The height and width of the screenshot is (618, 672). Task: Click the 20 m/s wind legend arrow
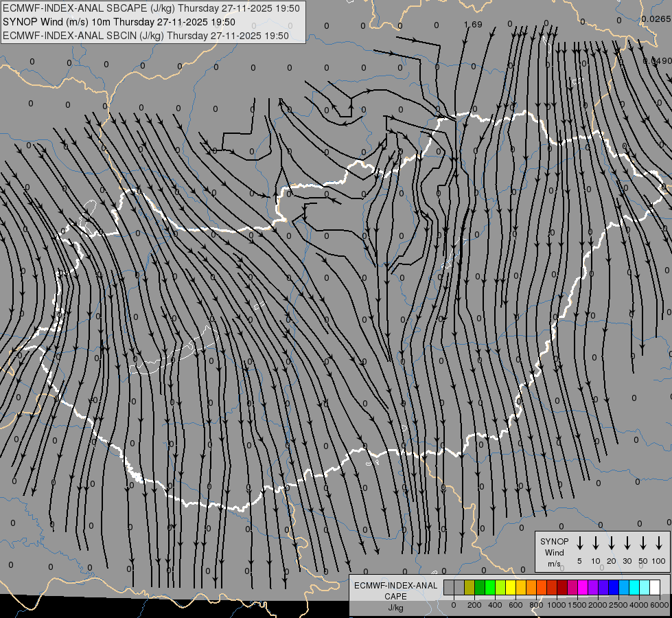click(x=611, y=543)
